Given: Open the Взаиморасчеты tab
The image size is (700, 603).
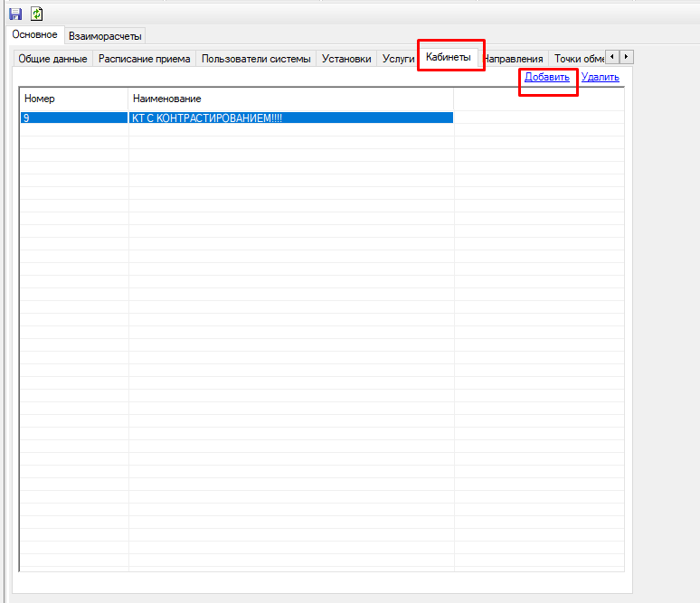Looking at the screenshot, I should (105, 36).
